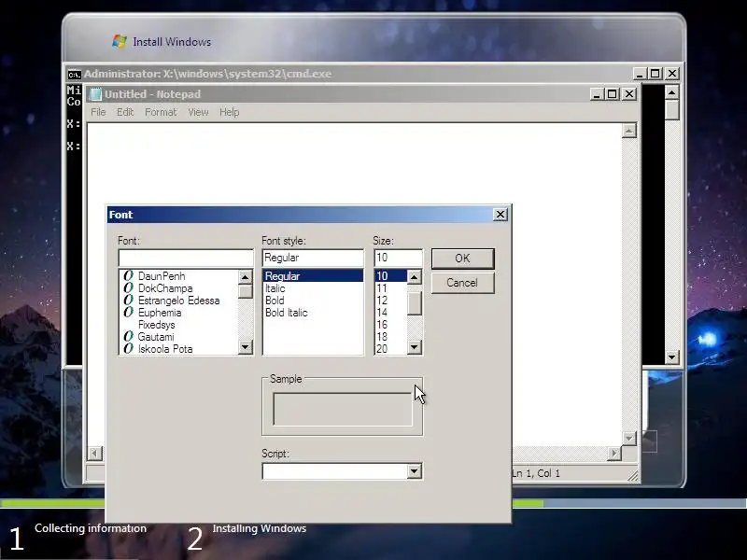Select the DaunPenh font
The width and height of the screenshot is (747, 560).
click(178, 276)
